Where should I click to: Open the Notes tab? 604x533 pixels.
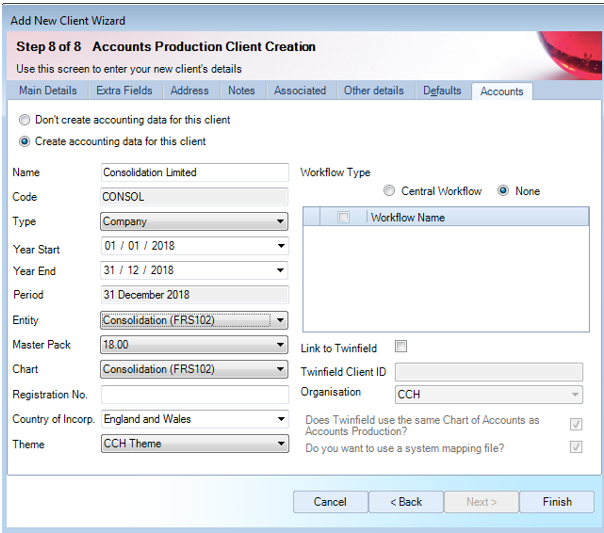pos(242,91)
